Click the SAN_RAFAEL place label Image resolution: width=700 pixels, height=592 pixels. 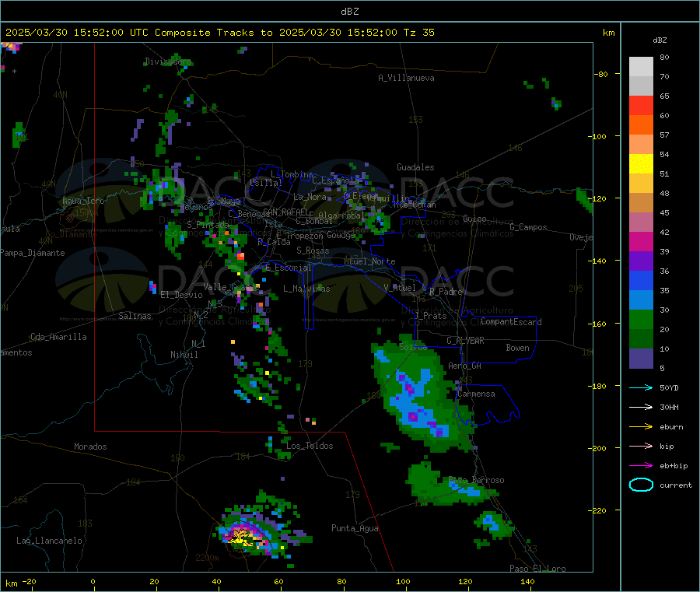coord(285,212)
